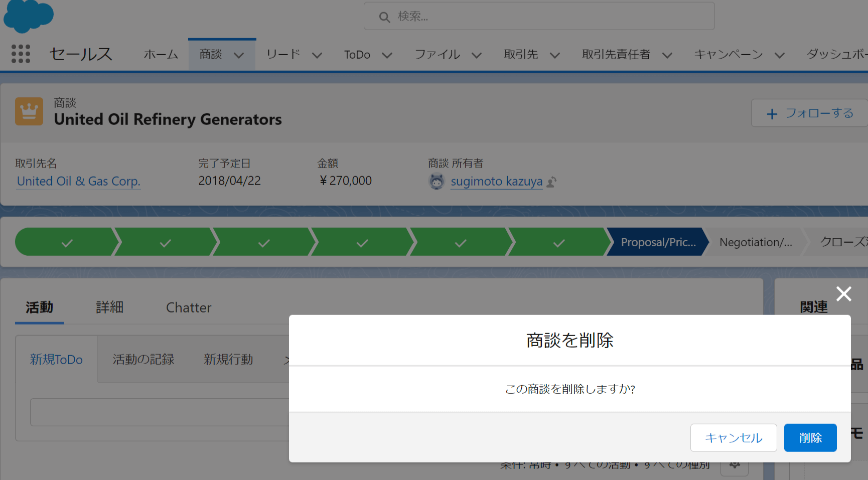The image size is (868, 480).
Task: Open the ファイル navigation tab
Action: [x=437, y=54]
